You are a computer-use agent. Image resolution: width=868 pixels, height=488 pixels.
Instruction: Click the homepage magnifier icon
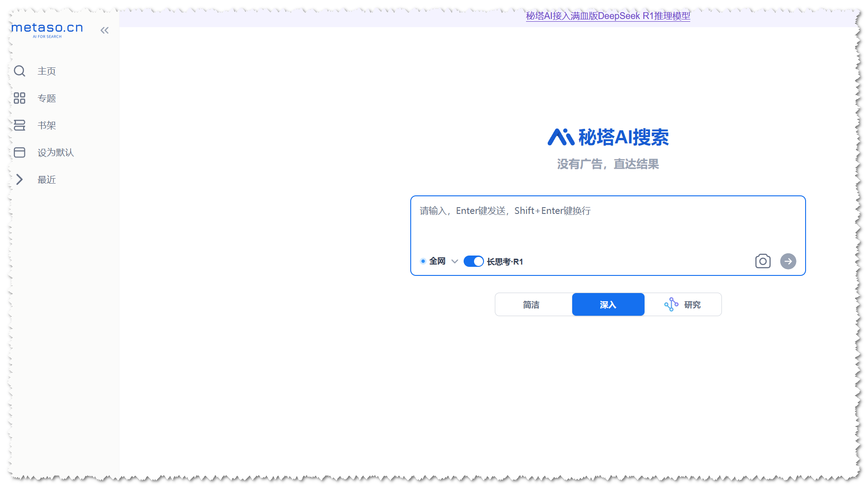point(19,71)
